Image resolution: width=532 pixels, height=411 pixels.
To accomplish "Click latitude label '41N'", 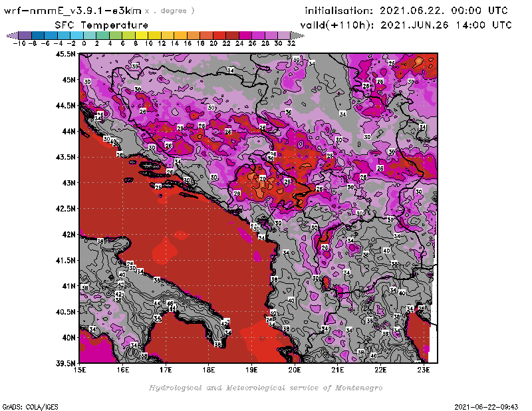I will click(x=68, y=286).
